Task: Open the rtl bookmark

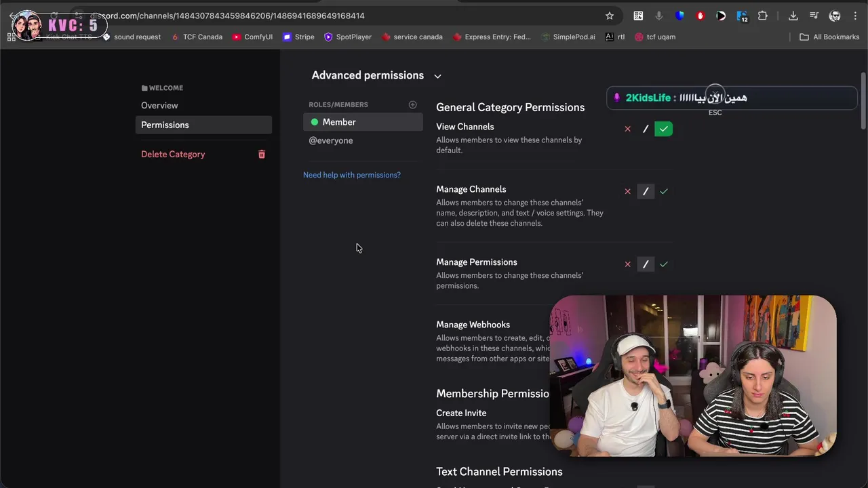Action: click(x=615, y=37)
